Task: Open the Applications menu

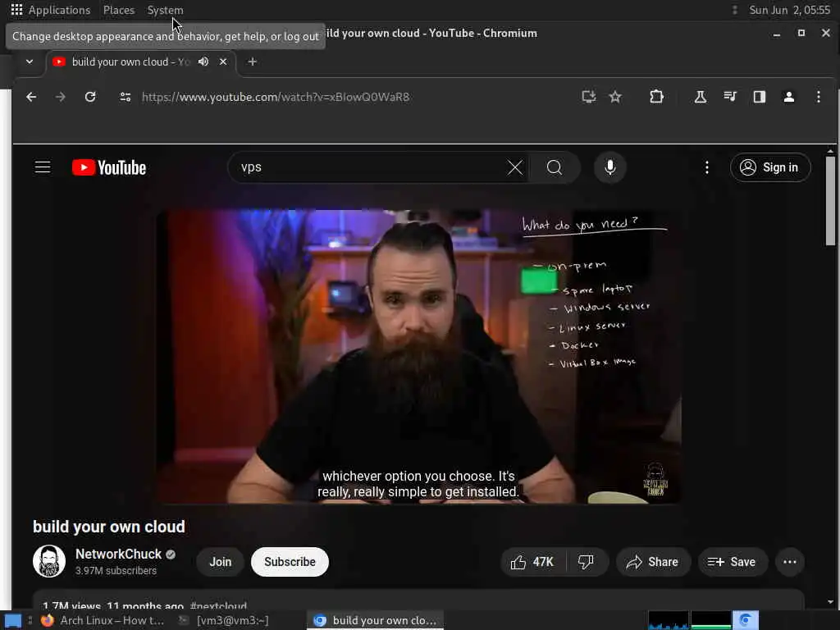Action: 51,10
